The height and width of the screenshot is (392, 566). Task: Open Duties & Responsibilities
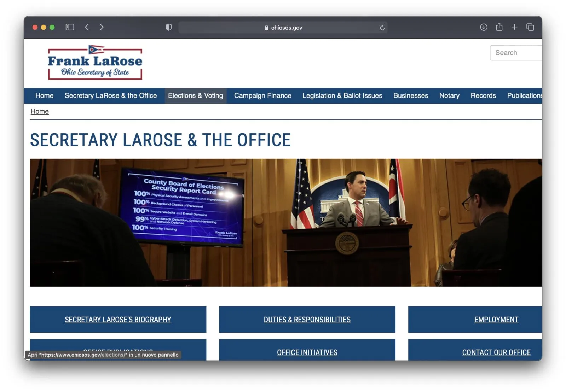(307, 320)
